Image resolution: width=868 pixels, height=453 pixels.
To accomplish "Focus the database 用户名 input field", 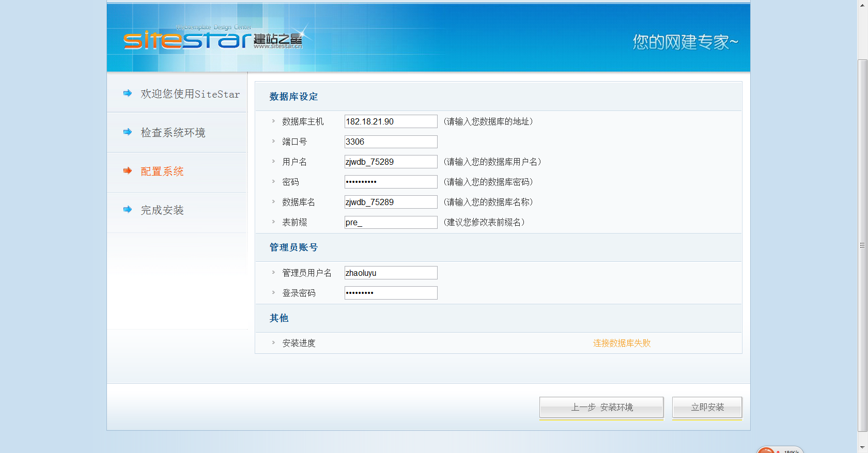I will [391, 162].
